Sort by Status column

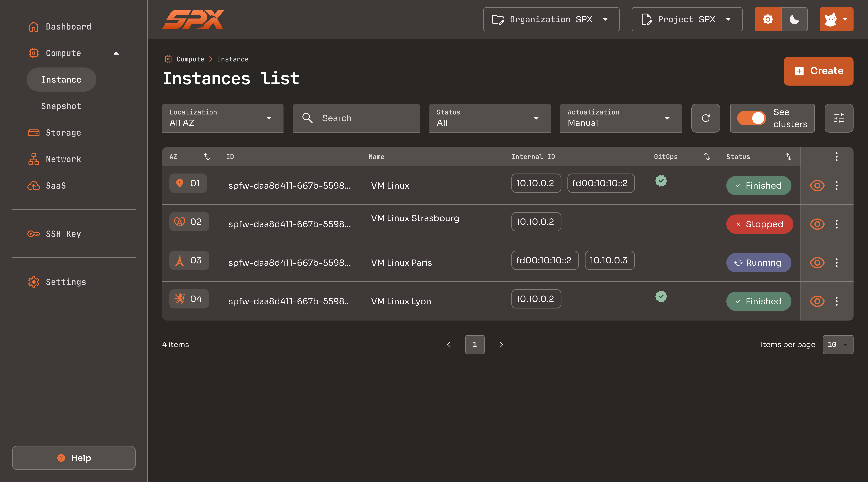(x=788, y=157)
